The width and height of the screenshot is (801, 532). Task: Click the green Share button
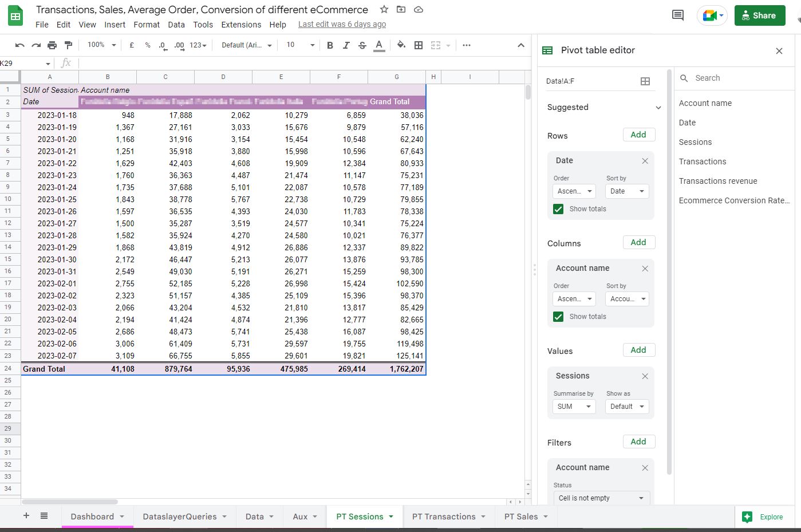tap(759, 15)
